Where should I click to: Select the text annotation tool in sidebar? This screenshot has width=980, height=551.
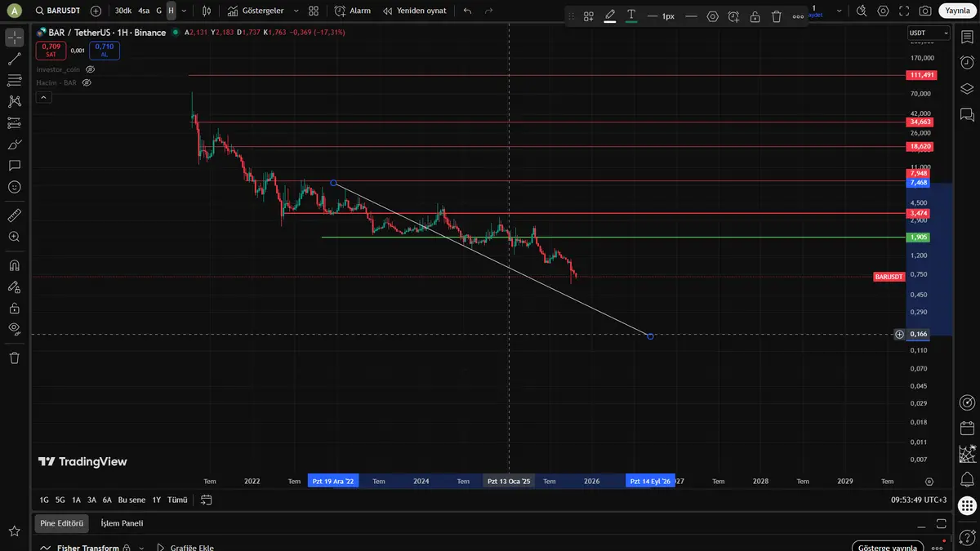(x=14, y=166)
